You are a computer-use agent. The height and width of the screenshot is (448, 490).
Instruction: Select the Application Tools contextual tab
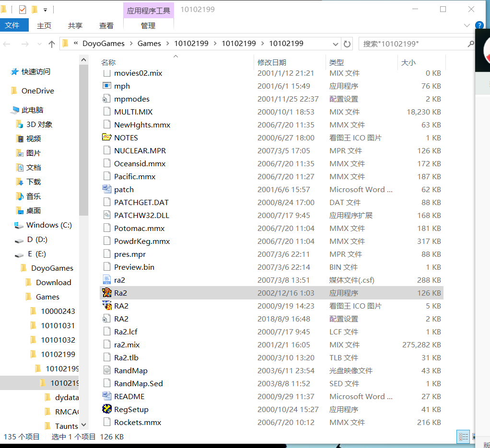pyautogui.click(x=149, y=11)
